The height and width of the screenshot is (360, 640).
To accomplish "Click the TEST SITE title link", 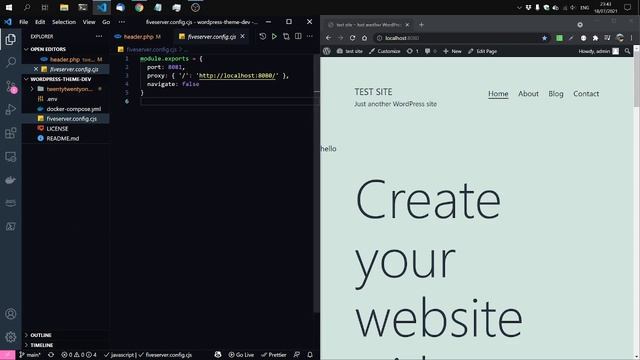I will click(x=373, y=92).
